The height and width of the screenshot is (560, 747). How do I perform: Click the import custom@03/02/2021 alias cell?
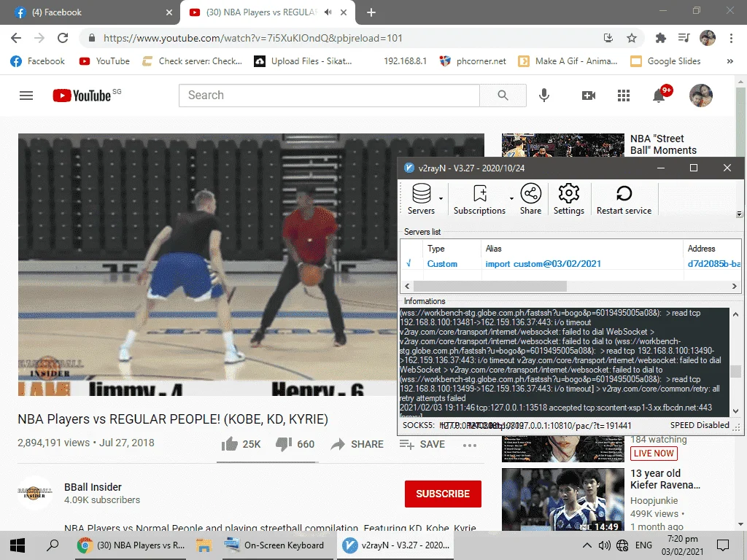[543, 264]
